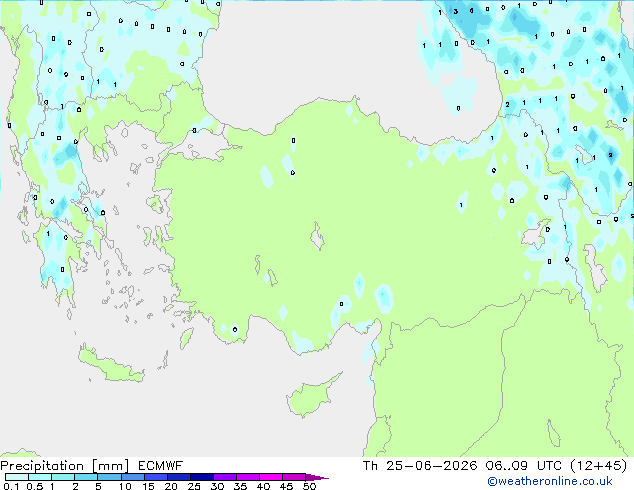Click the '40' legend scale label
The image size is (634, 490).
click(263, 486)
